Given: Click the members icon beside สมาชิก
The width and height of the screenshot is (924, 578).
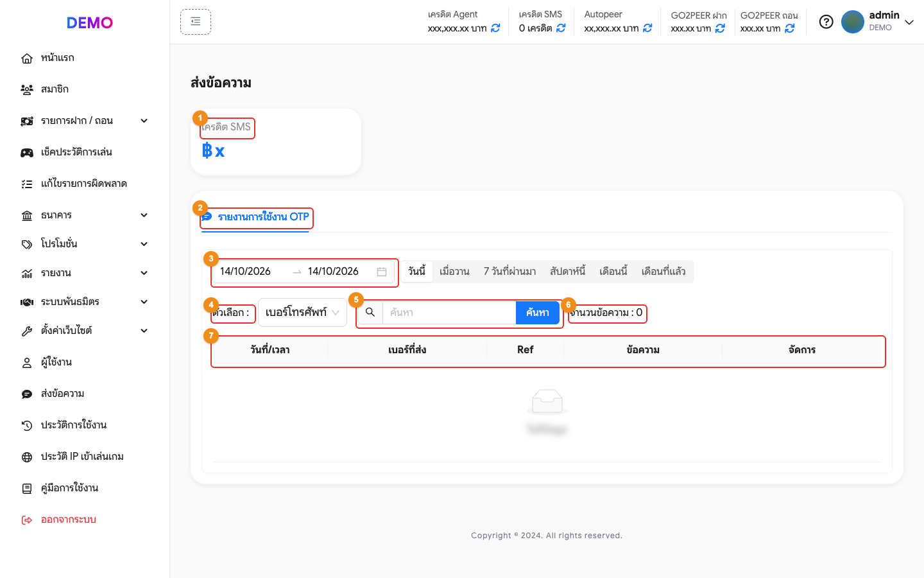Looking at the screenshot, I should coord(27,90).
